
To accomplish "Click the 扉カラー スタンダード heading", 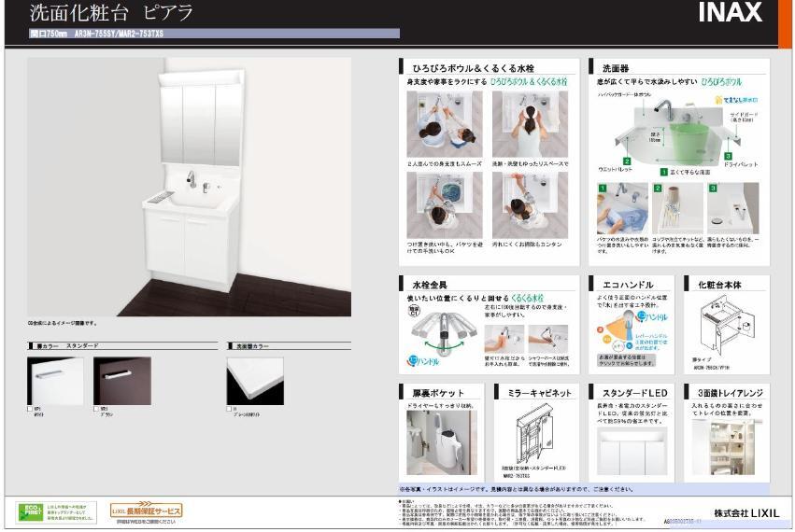I will coord(67,346).
